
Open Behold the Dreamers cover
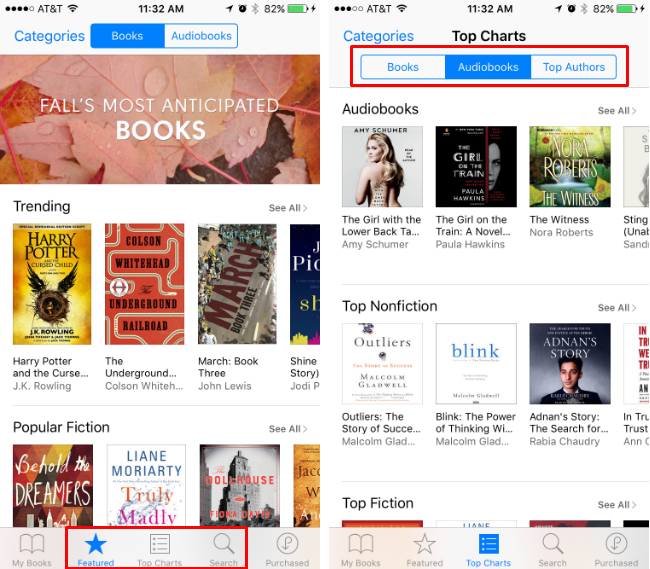click(x=53, y=486)
